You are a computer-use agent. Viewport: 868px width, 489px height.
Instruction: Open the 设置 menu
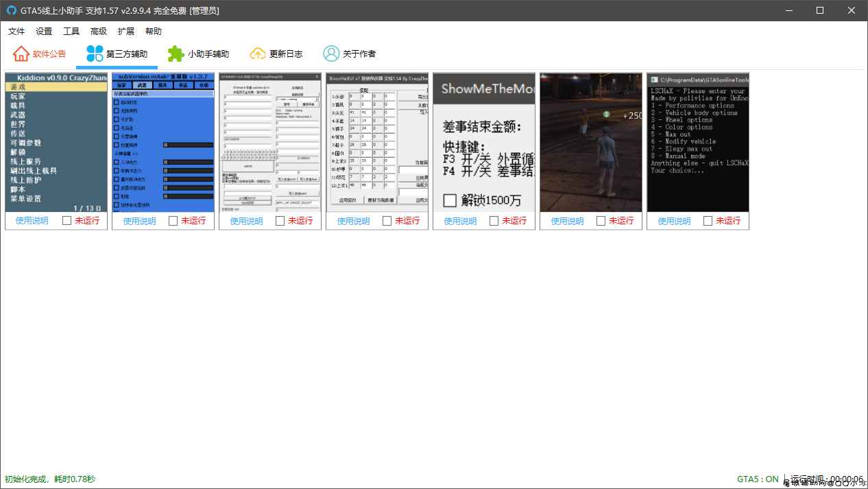pos(44,32)
